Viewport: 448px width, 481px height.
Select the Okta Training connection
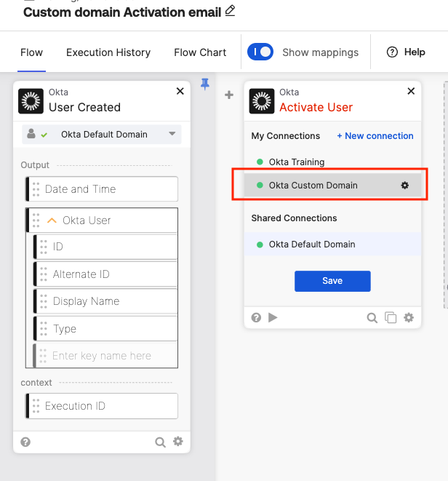pos(332,162)
